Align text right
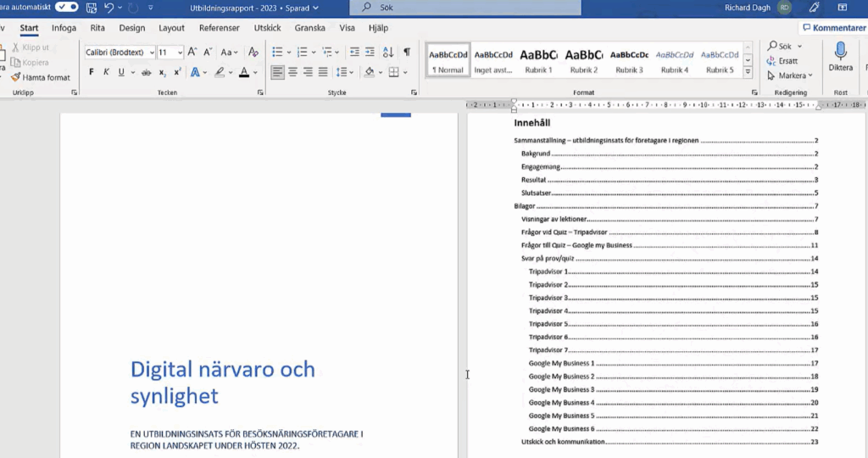The image size is (868, 458). click(x=308, y=72)
